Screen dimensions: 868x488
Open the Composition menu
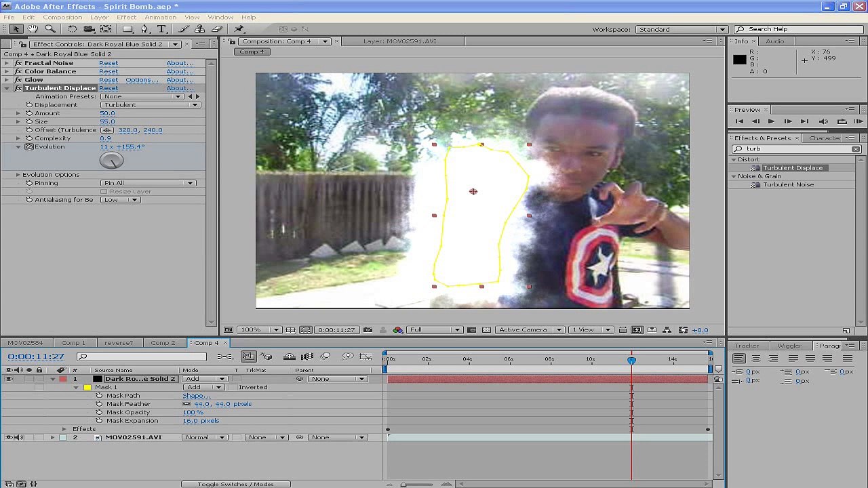tap(62, 17)
